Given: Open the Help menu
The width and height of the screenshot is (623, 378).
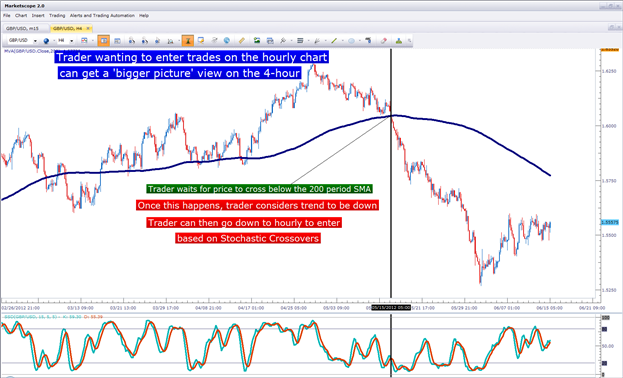Looking at the screenshot, I should pyautogui.click(x=144, y=16).
